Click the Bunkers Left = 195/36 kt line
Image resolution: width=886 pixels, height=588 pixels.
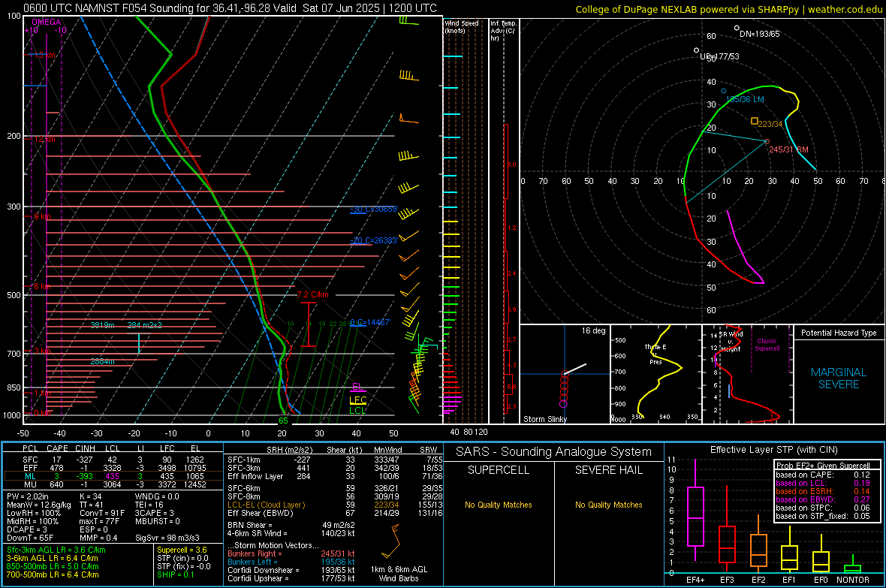291,562
